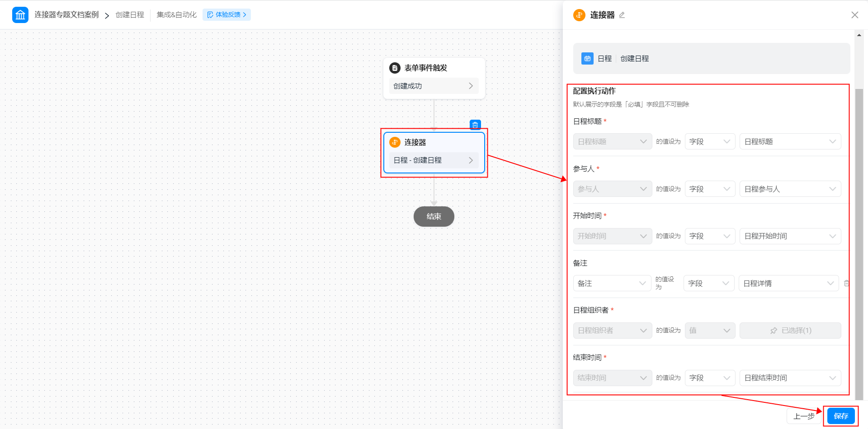Open the 日程标题 field value dropdown

[790, 142]
